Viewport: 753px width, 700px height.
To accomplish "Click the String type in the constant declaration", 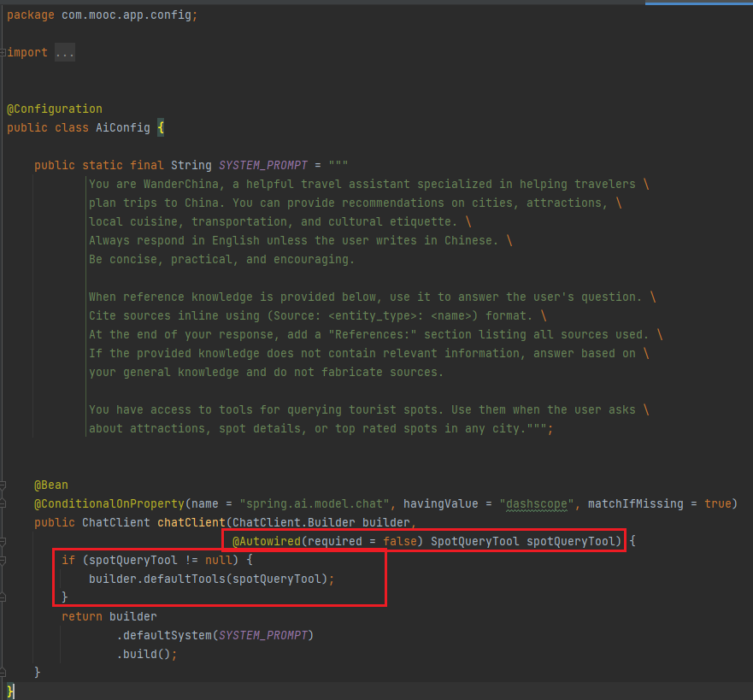I will [191, 165].
